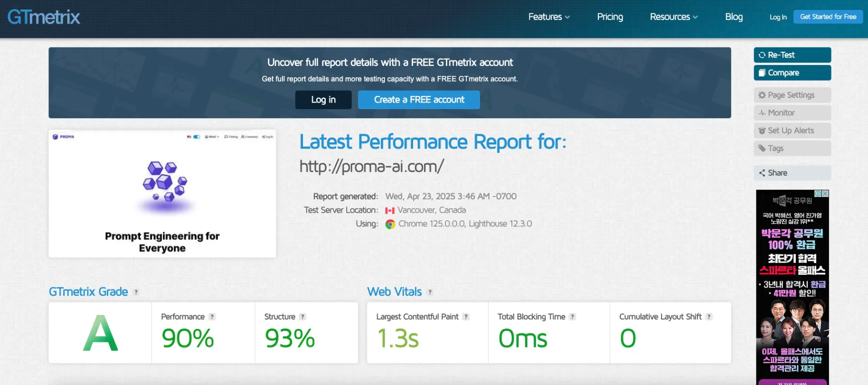Click the http://proma-ai.com/ URL
Image resolution: width=868 pixels, height=385 pixels.
372,166
